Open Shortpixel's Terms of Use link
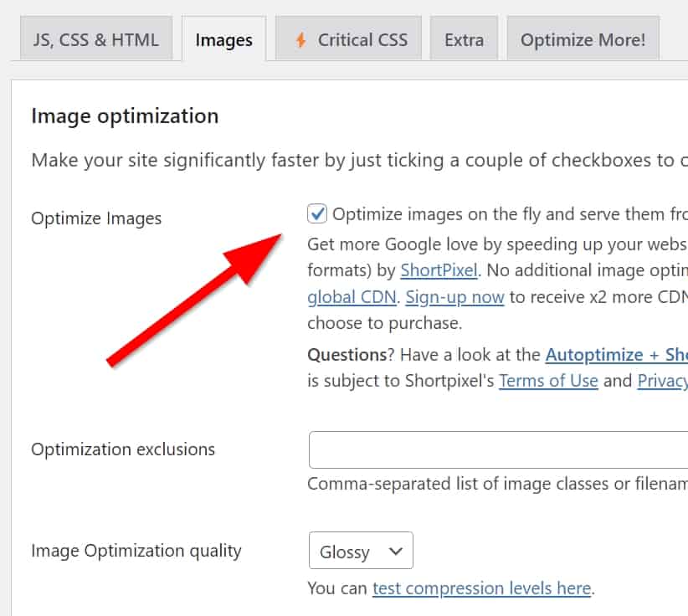The width and height of the screenshot is (688, 616). click(548, 381)
